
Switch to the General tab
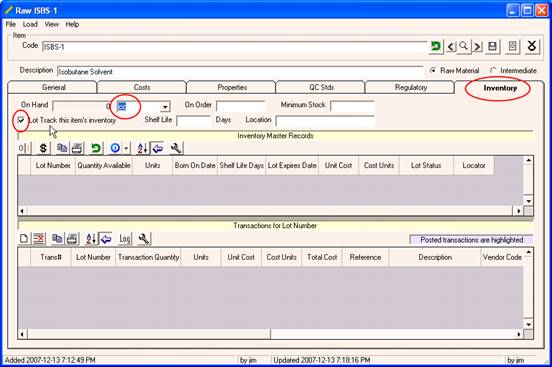[x=53, y=87]
